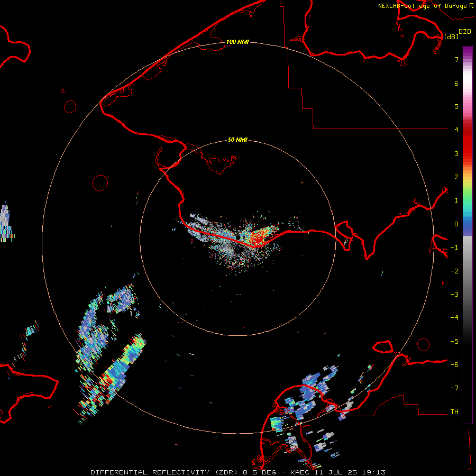
Task: Select the 7 tick on the color scale
Action: 456,59
